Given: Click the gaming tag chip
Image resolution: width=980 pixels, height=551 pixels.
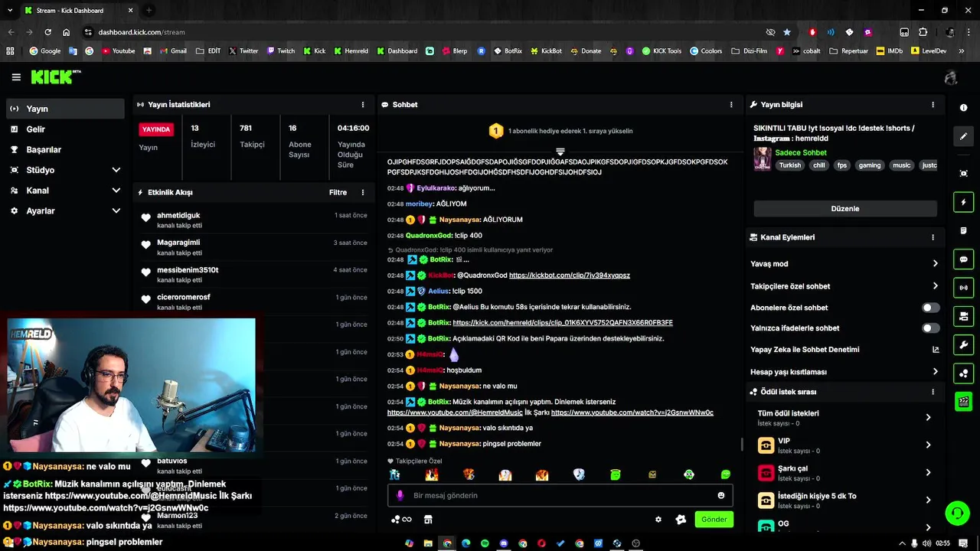Looking at the screenshot, I should click(869, 165).
